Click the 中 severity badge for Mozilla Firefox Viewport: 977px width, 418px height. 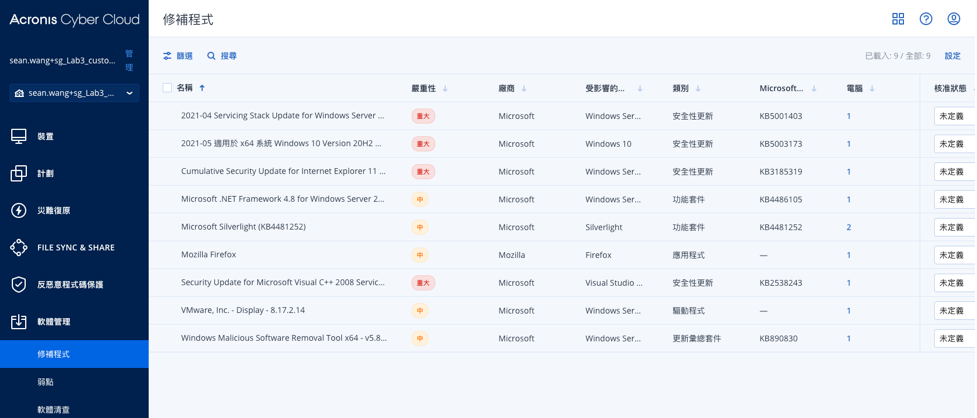(x=420, y=255)
